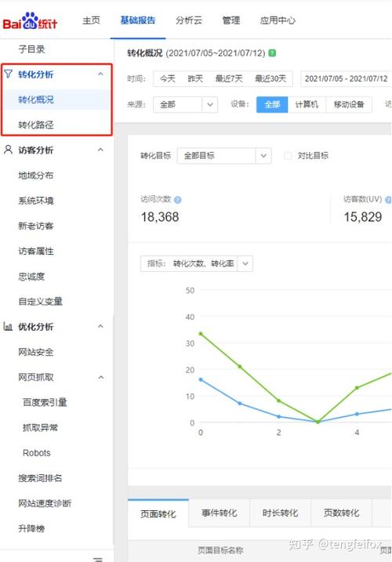Click the 18,368 访问次数 value
This screenshot has height=562, width=392.
pyautogui.click(x=160, y=217)
